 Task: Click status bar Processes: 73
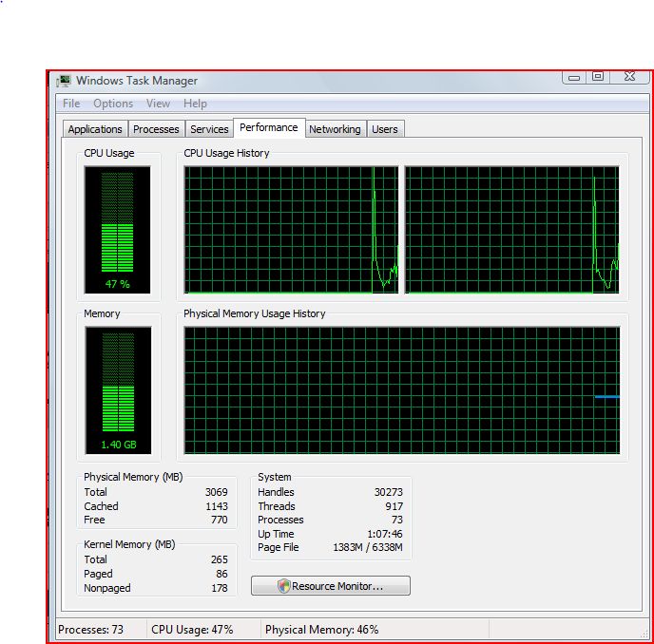click(x=91, y=630)
